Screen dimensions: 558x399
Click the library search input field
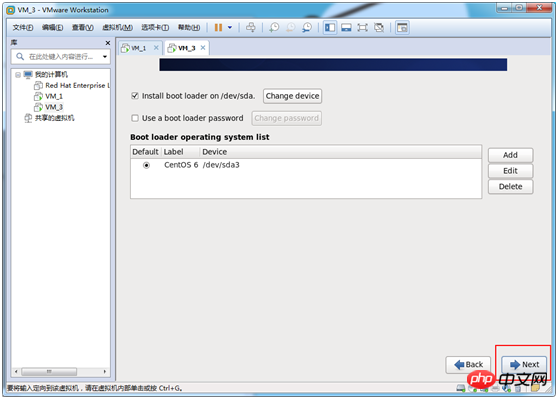tap(60, 57)
